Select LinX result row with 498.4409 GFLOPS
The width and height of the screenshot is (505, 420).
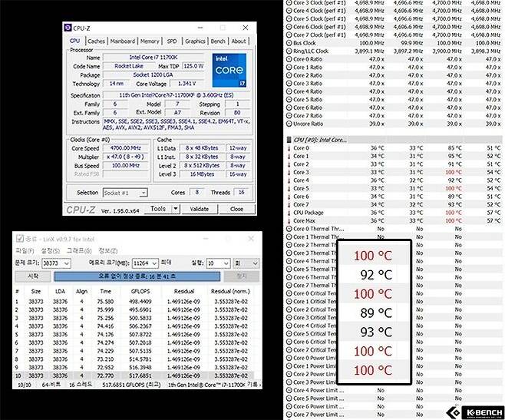coord(134,302)
